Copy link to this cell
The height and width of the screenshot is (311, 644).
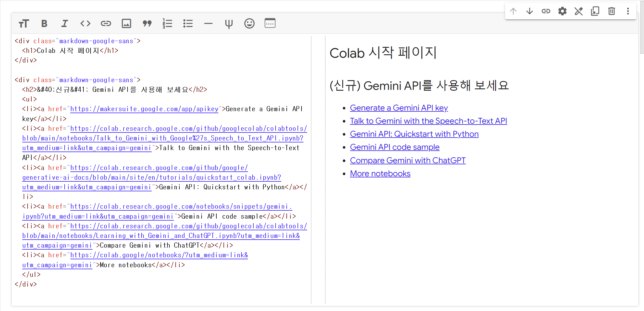[546, 11]
